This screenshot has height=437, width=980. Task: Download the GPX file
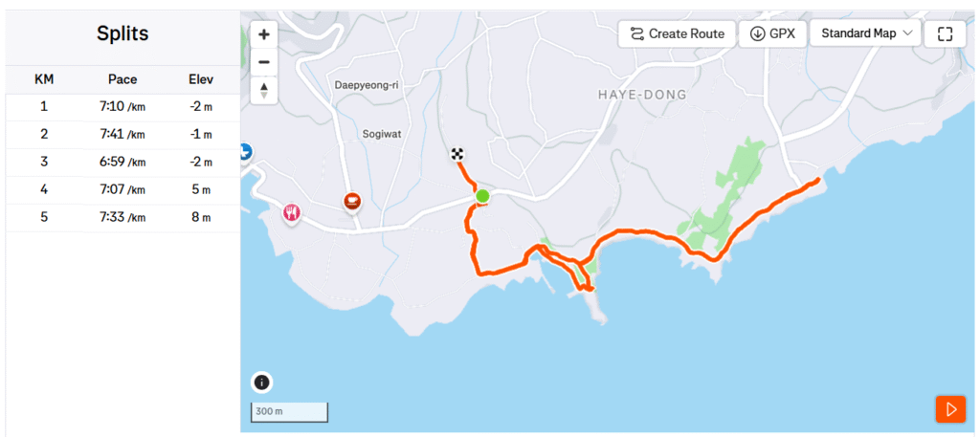point(772,33)
